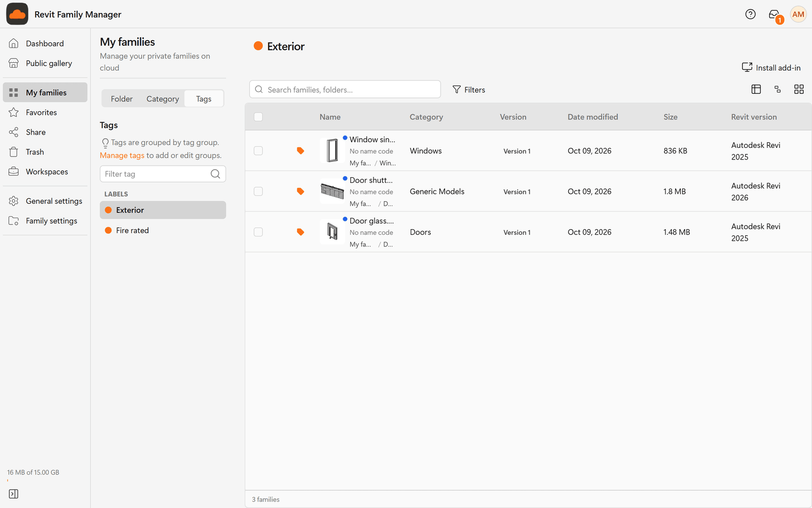The image size is (812, 508).
Task: Switch to table view layout icon
Action: coord(756,89)
